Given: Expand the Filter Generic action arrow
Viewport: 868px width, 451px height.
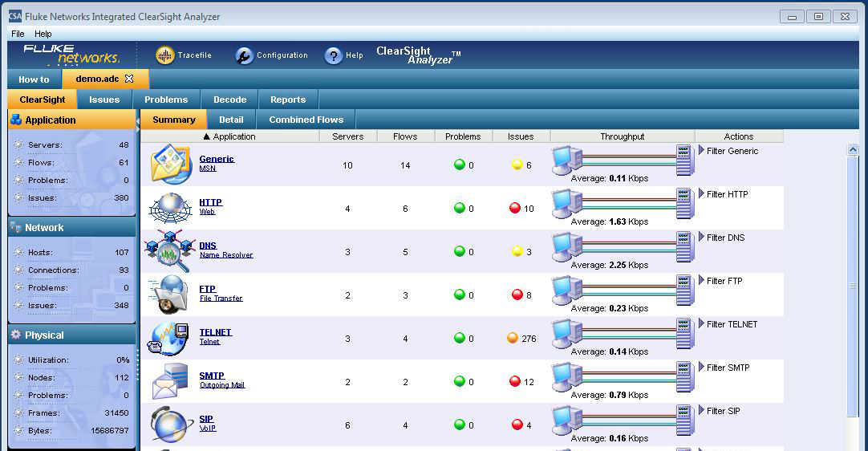Looking at the screenshot, I should point(701,151).
